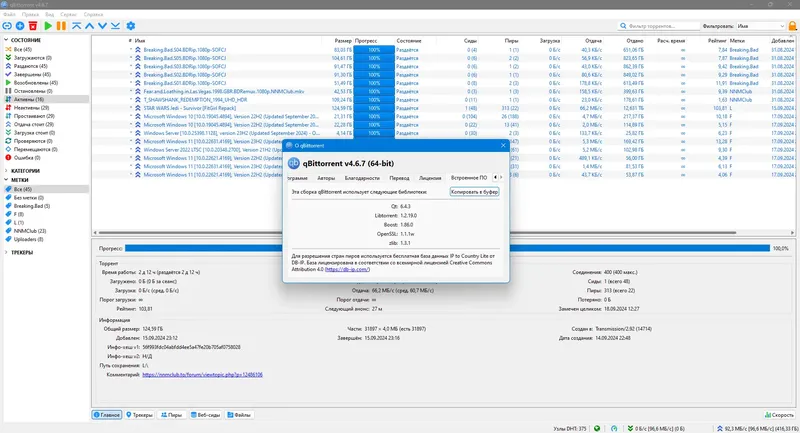Click the add torrent file plus icon
The image size is (800, 433).
point(20,26)
